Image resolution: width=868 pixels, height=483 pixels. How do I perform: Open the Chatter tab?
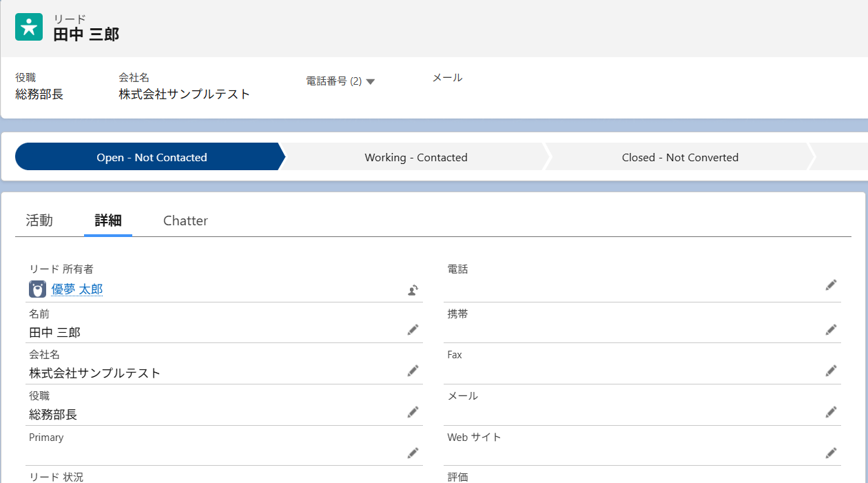pyautogui.click(x=185, y=220)
